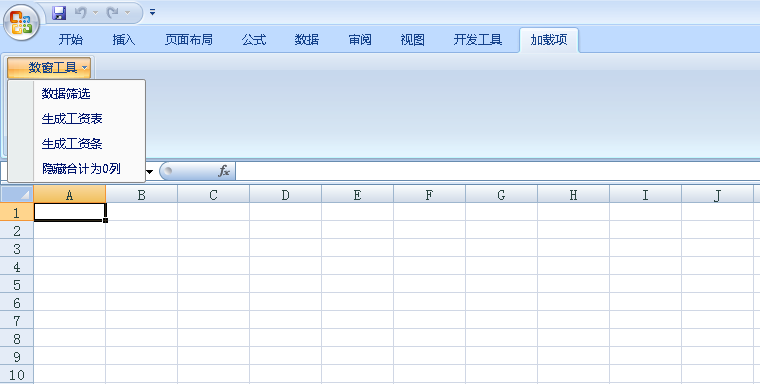Go to the 公式 ribbon tab
The width and height of the screenshot is (760, 384).
254,40
